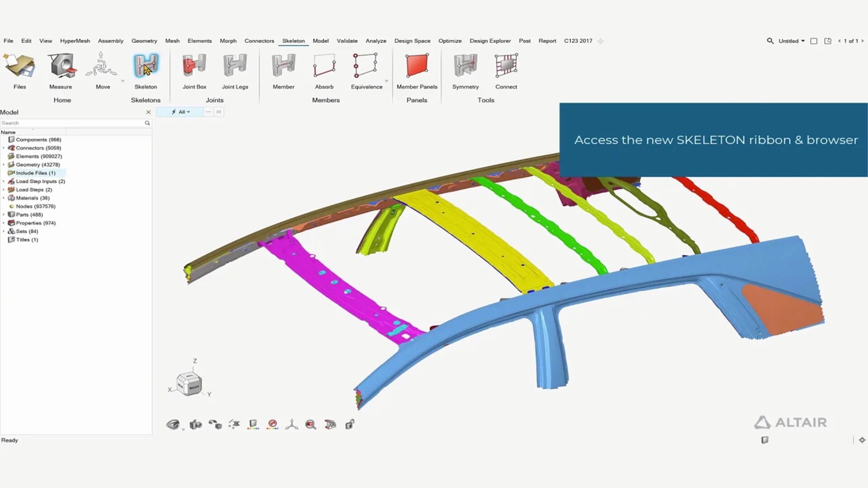The width and height of the screenshot is (868, 488).
Task: Open the Untitled session dropdown
Action: pyautogui.click(x=791, y=41)
